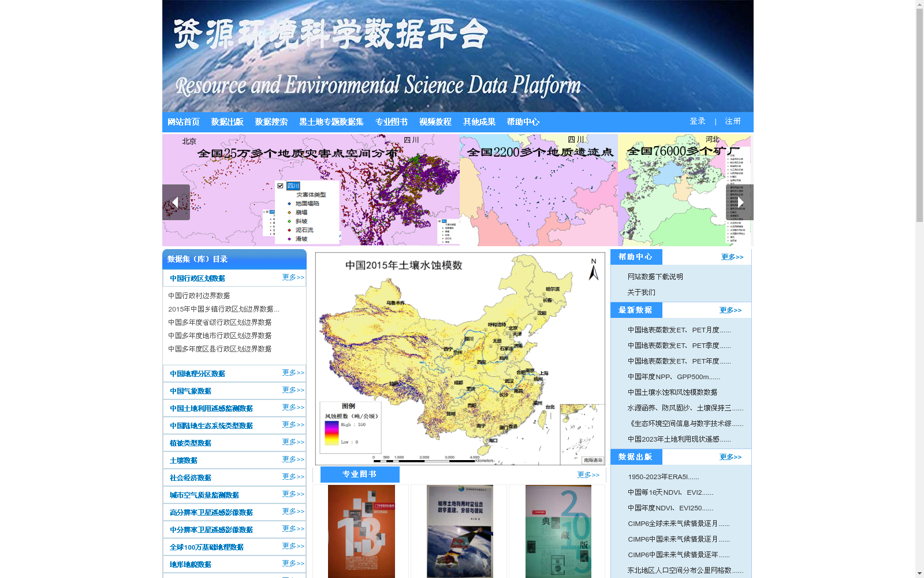The width and height of the screenshot is (924, 578).
Task: Open 数据搜索 in the navigation bar
Action: [x=271, y=122]
